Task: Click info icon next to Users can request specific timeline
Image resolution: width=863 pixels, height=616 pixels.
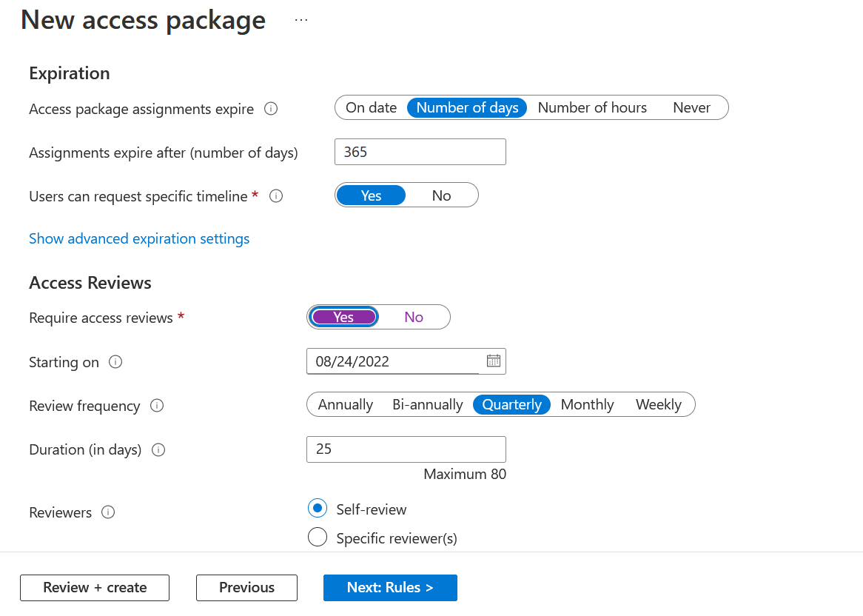Action: point(276,196)
